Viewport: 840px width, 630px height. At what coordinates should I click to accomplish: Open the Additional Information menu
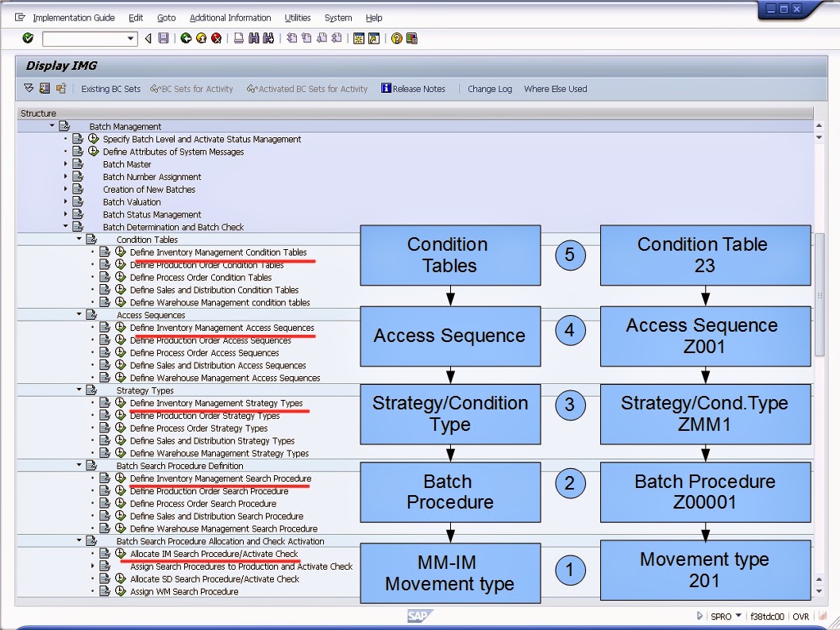(x=230, y=17)
